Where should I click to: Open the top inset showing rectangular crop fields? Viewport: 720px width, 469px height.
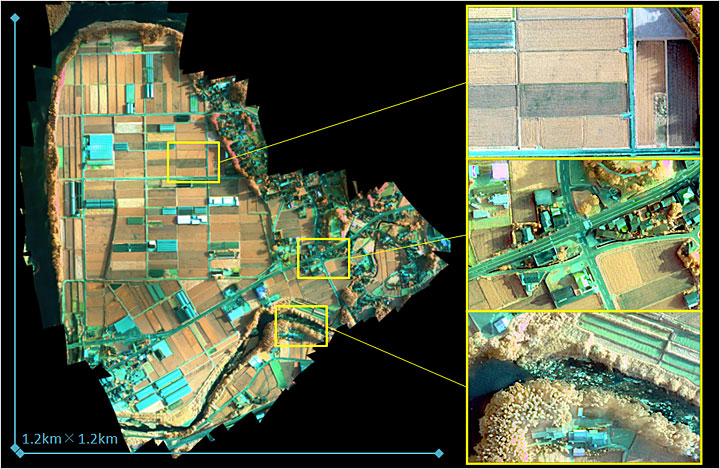(584, 82)
